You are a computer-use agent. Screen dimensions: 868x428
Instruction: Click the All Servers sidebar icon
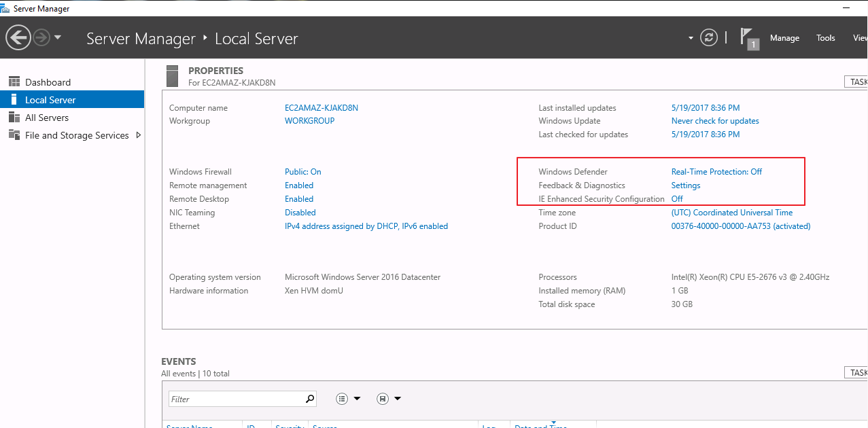click(14, 118)
